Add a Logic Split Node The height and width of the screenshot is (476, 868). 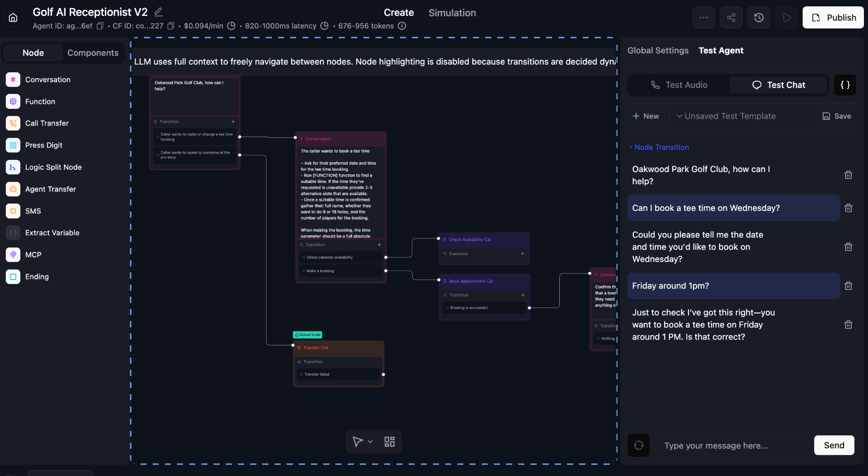(53, 167)
